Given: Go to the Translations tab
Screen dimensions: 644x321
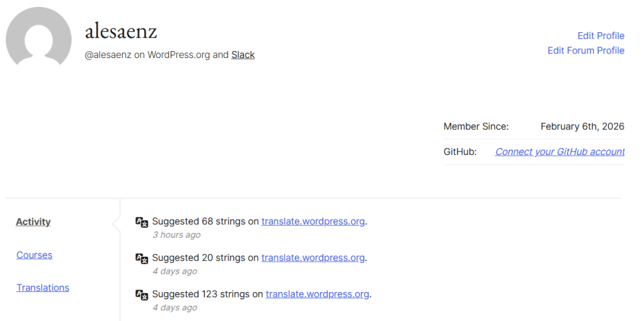Looking at the screenshot, I should [43, 288].
